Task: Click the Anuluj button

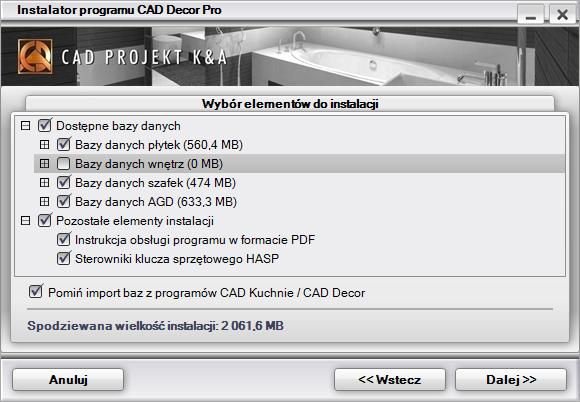Action: (x=68, y=380)
